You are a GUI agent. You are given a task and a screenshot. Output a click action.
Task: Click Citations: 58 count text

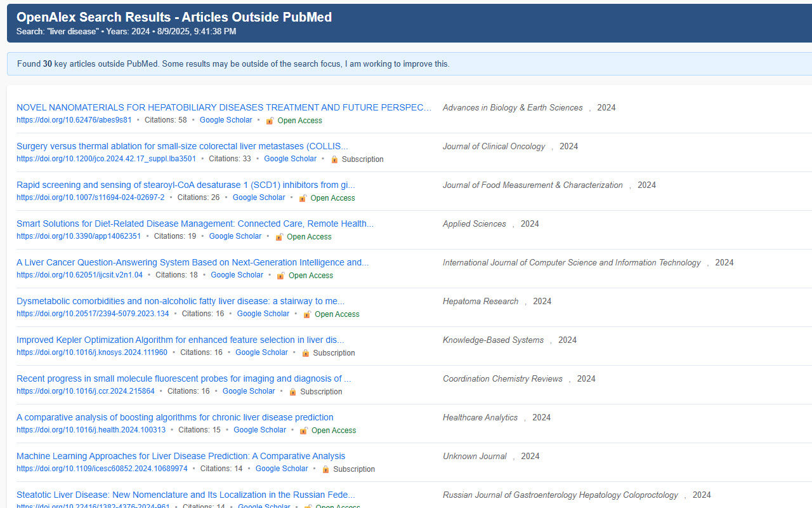(166, 120)
